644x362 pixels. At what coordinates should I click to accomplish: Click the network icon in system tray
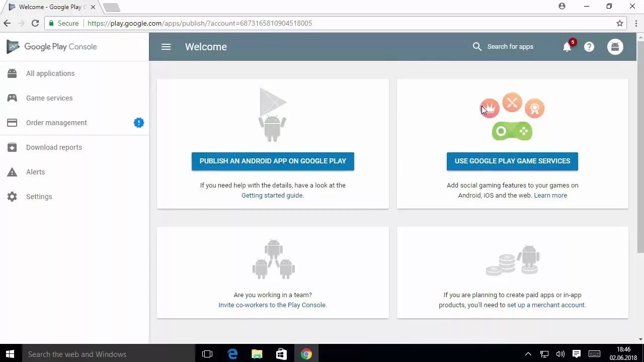pos(544,354)
